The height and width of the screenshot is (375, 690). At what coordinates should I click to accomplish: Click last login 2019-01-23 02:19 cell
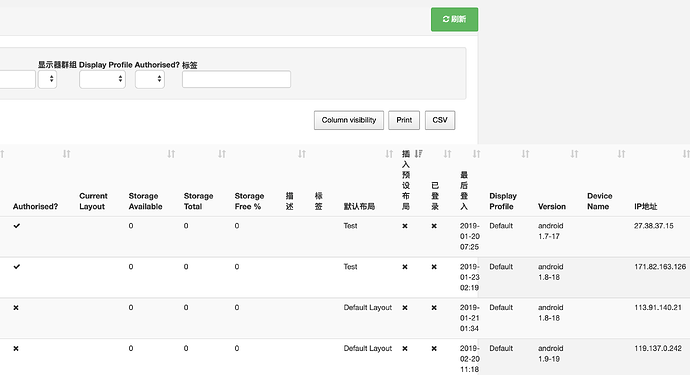pyautogui.click(x=470, y=277)
